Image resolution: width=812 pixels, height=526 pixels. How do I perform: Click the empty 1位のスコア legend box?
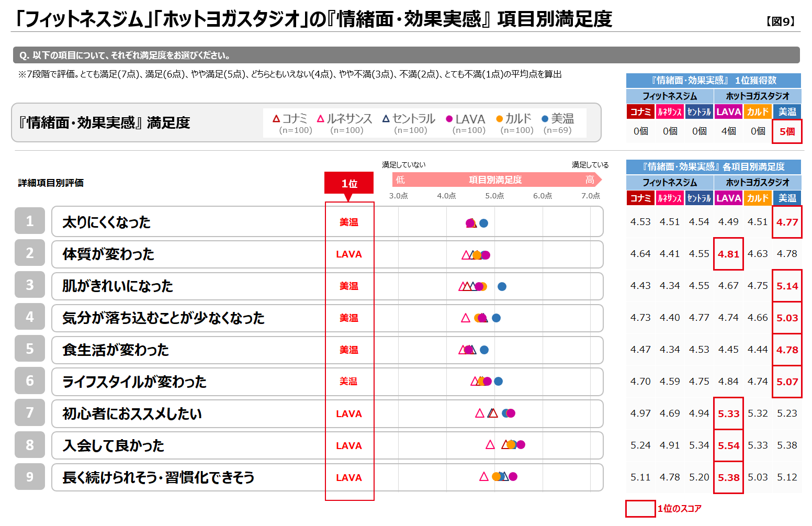coord(640,509)
